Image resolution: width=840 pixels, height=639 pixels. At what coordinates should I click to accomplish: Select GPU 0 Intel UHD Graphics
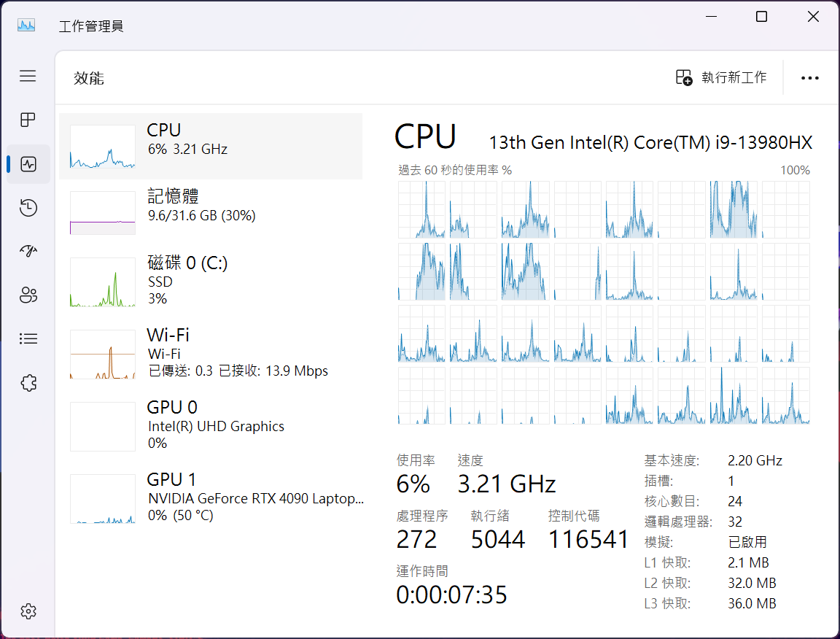[210, 425]
